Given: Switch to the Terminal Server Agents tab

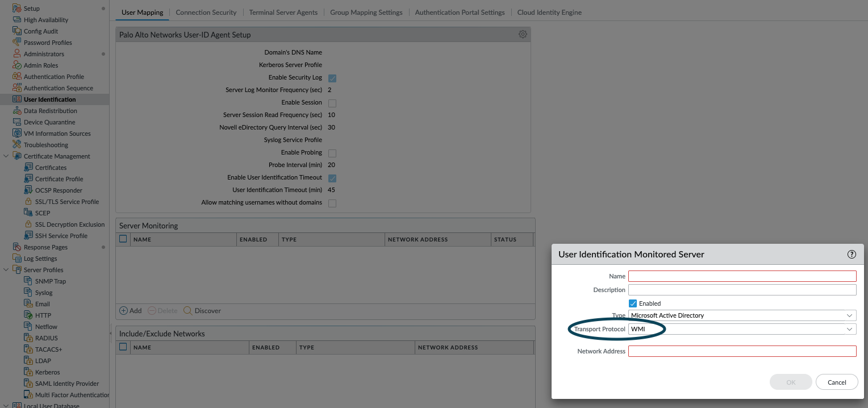Looking at the screenshot, I should (x=283, y=12).
